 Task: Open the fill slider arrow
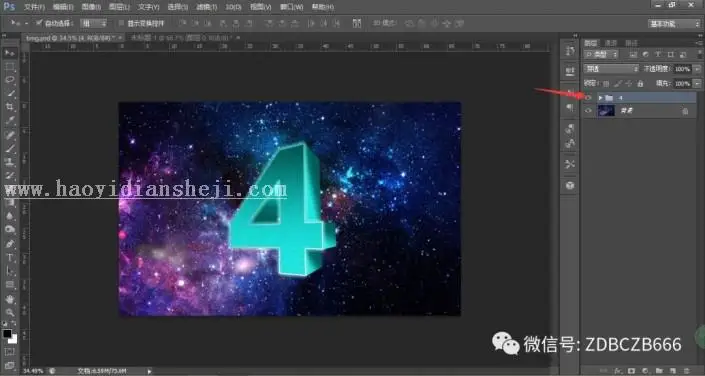[697, 84]
